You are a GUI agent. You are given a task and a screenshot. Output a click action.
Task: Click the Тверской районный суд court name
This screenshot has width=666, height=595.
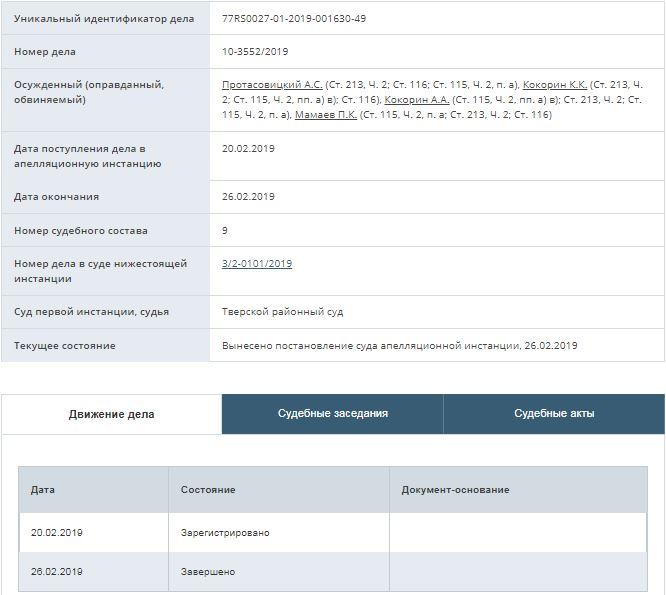282,312
